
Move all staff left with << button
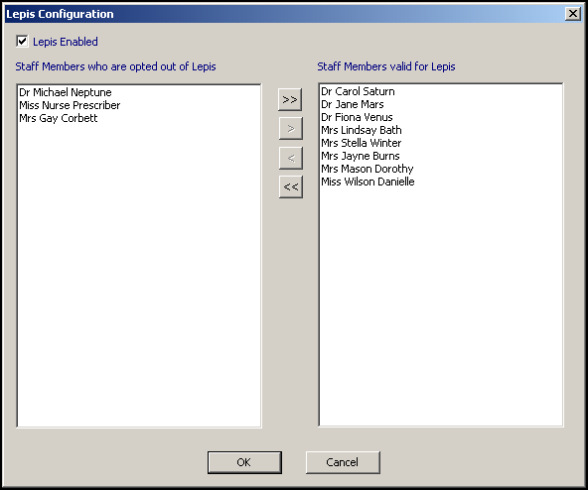pyautogui.click(x=291, y=187)
